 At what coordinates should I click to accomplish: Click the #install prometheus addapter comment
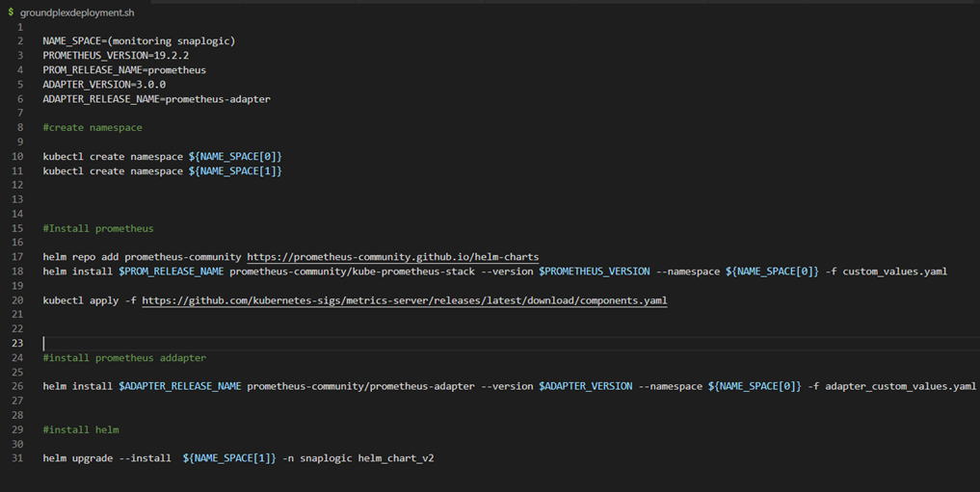124,358
